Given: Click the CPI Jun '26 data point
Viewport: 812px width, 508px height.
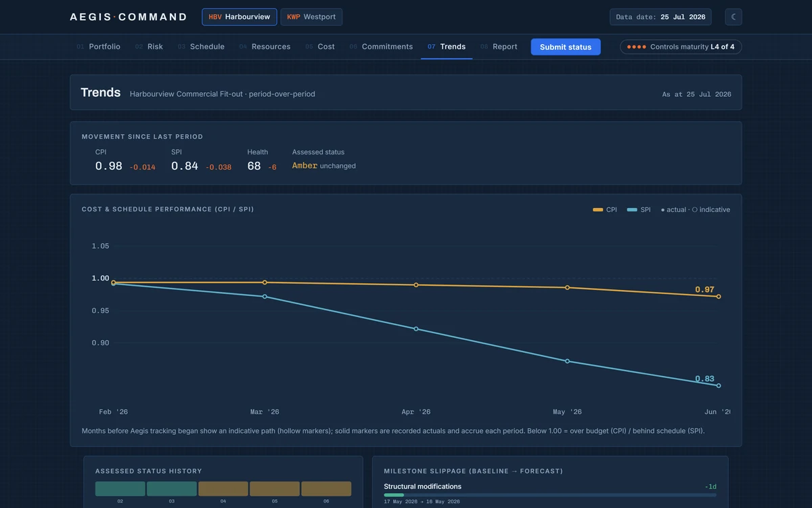Looking at the screenshot, I should pos(719,297).
